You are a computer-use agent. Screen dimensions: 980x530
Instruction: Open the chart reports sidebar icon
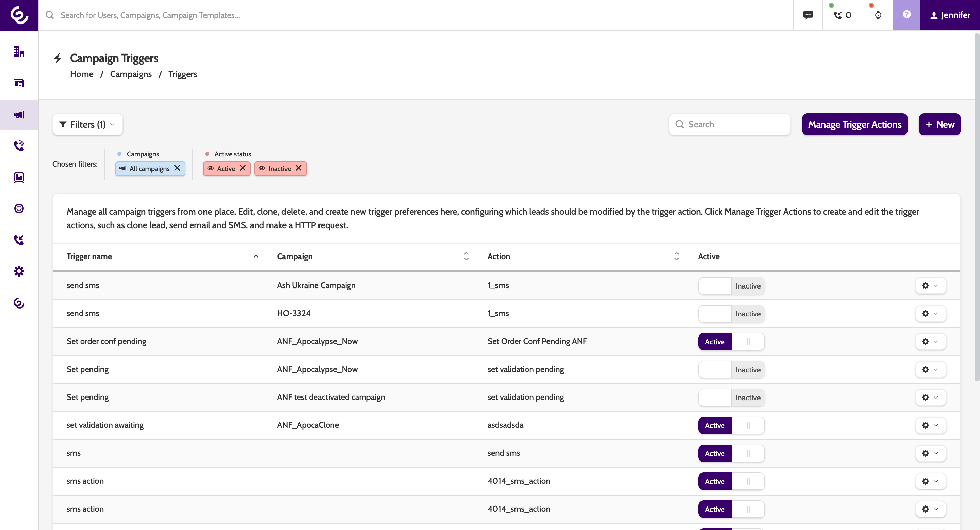click(x=19, y=177)
